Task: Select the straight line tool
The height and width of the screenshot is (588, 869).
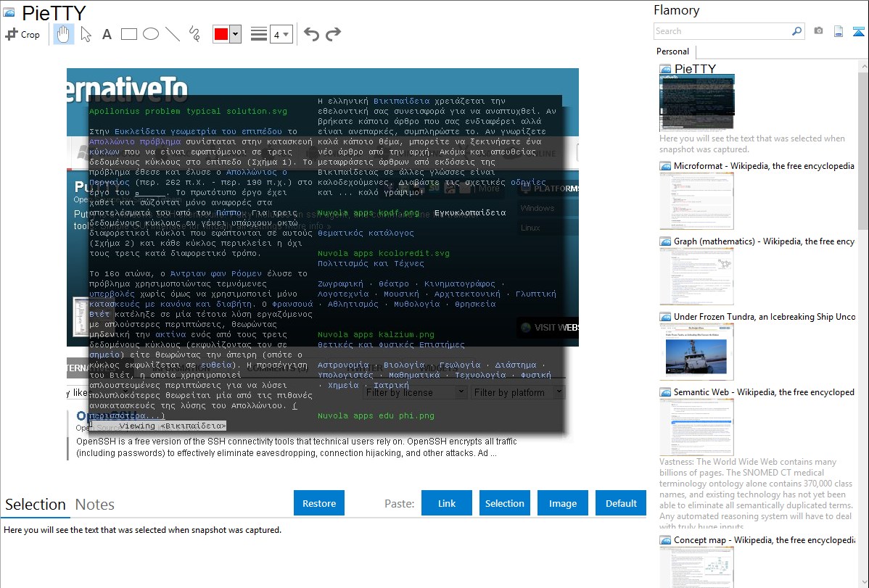Action: coord(173,34)
